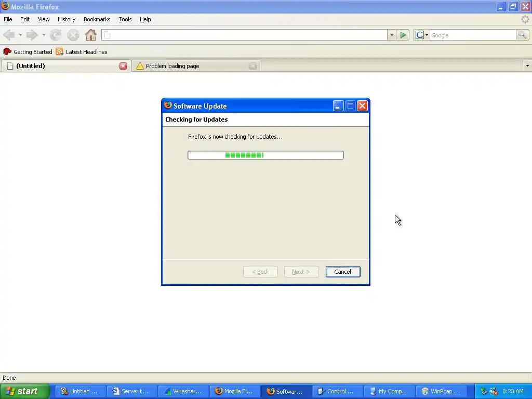532x399 pixels.
Task: Click the update check progress bar
Action: 265,155
